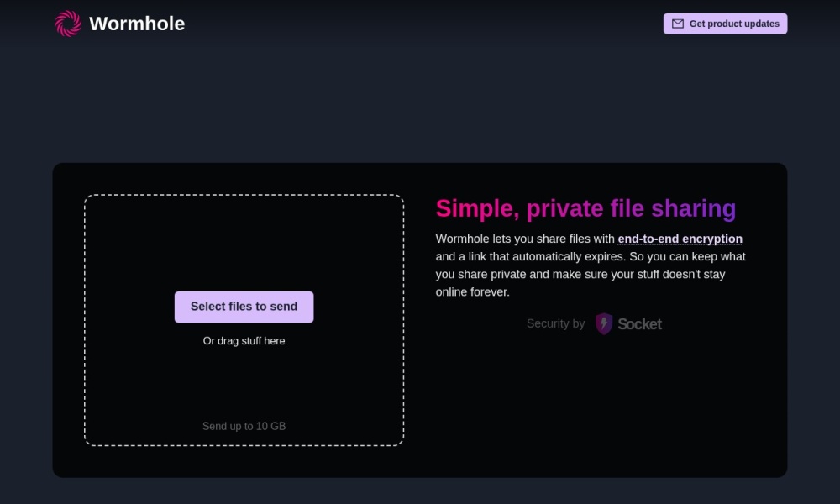Click the Select files to send button
The width and height of the screenshot is (840, 504).
coord(244,307)
